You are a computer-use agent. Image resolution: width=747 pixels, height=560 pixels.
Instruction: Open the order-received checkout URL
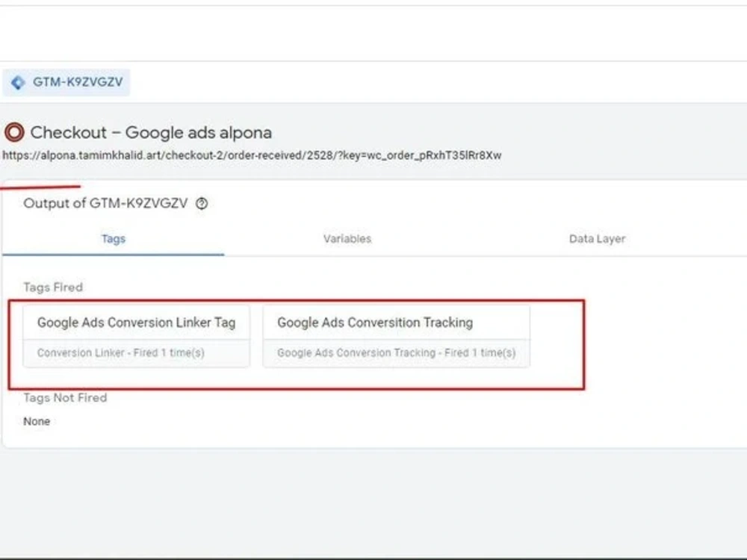click(x=252, y=156)
